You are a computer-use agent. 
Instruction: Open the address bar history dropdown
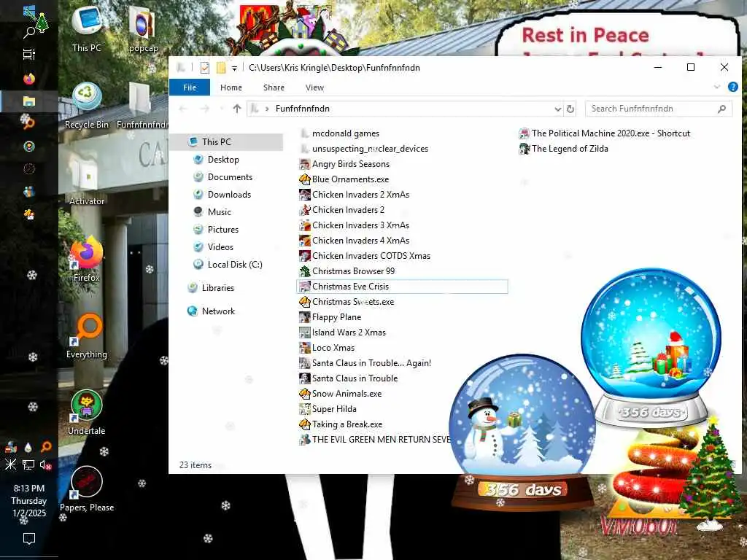click(557, 109)
